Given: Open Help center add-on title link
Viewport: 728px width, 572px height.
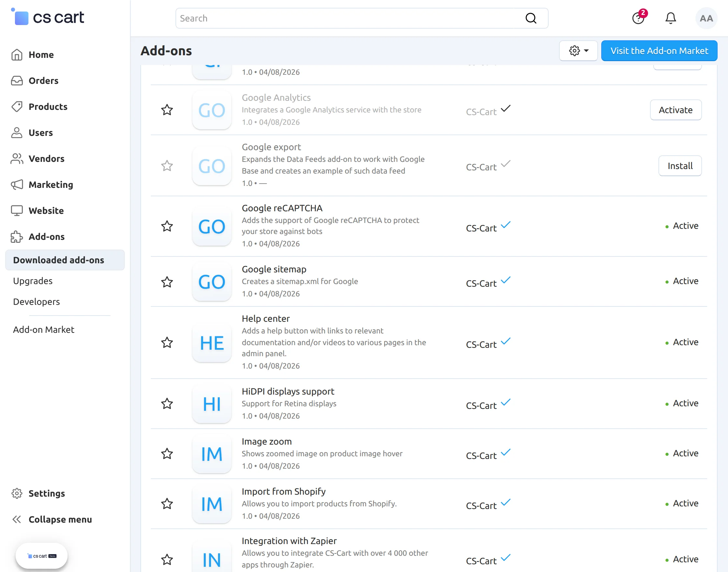Looking at the screenshot, I should [266, 318].
